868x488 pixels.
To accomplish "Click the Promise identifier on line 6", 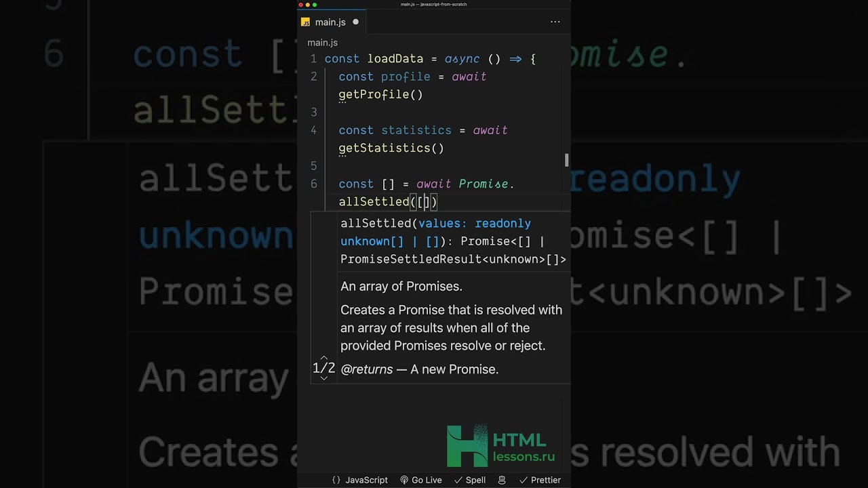I will pyautogui.click(x=484, y=184).
